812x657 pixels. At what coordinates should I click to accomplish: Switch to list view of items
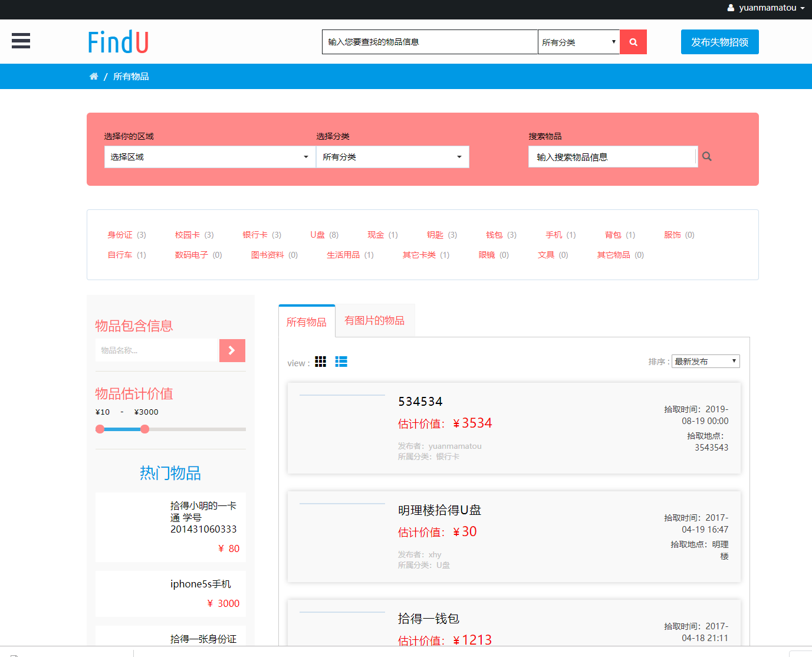[341, 362]
